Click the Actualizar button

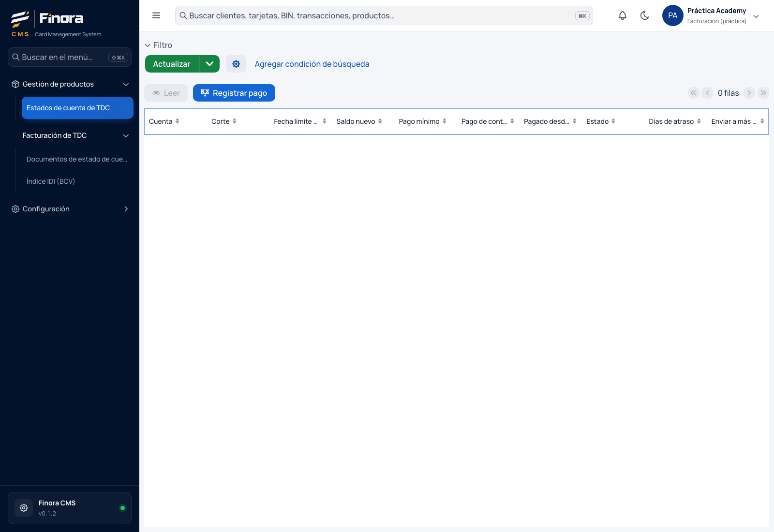(x=172, y=64)
